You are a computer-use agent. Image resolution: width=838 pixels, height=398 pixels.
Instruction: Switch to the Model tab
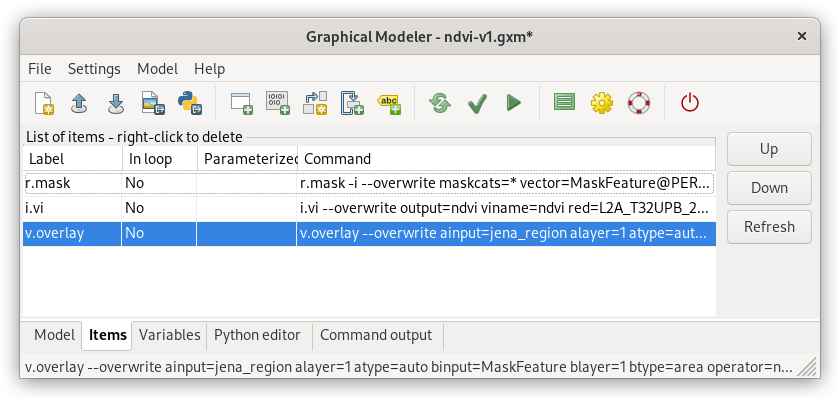click(x=54, y=335)
